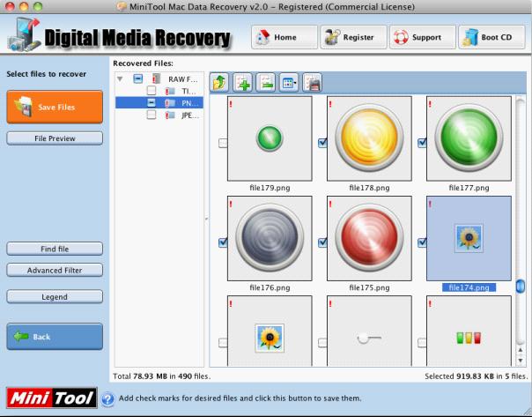Check the JPE... folder checkbox
This screenshot has height=417, width=532.
[x=151, y=115]
